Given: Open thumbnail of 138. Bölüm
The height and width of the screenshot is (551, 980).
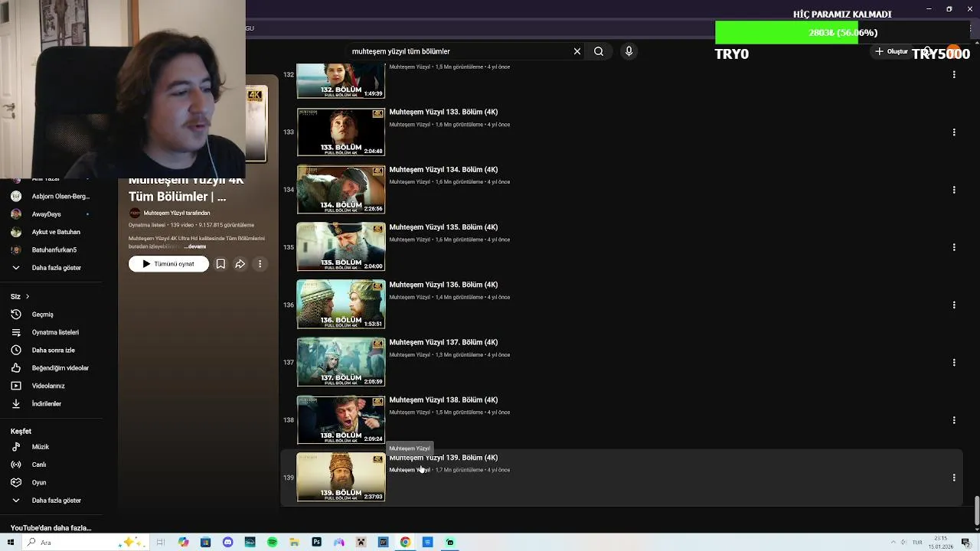Looking at the screenshot, I should tap(341, 419).
